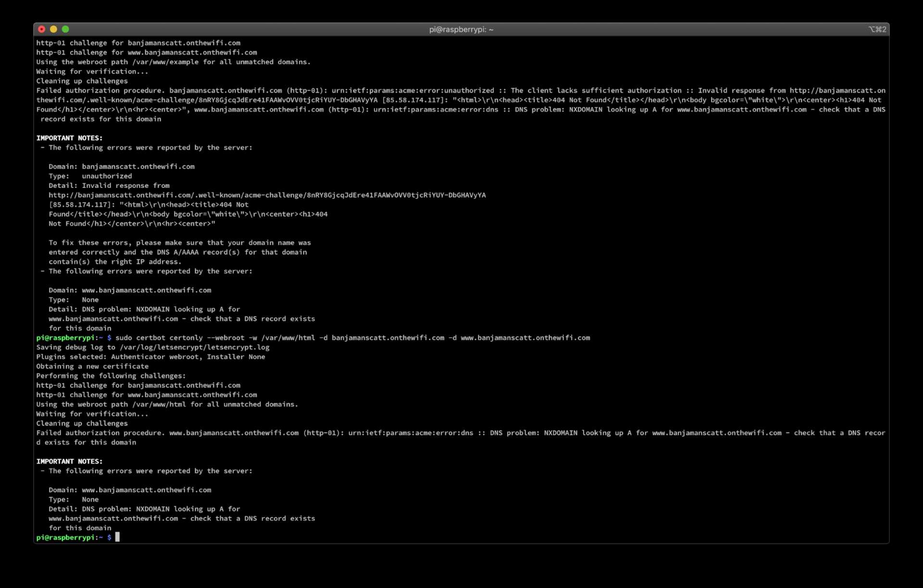The height and width of the screenshot is (588, 923).
Task: Close the pi@raspberrypi terminal window
Action: 42,29
